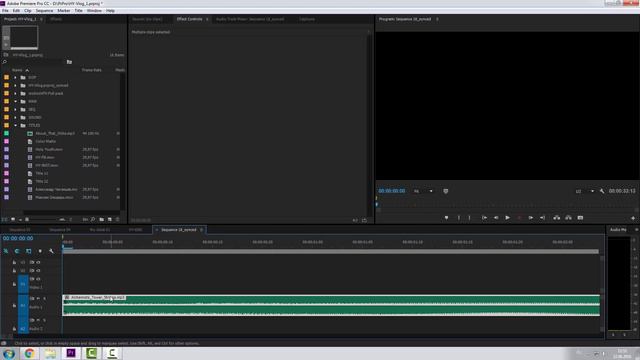Viewport: 640px width, 360px height.
Task: Toggle track output eye for V2 track
Action: pos(38,271)
